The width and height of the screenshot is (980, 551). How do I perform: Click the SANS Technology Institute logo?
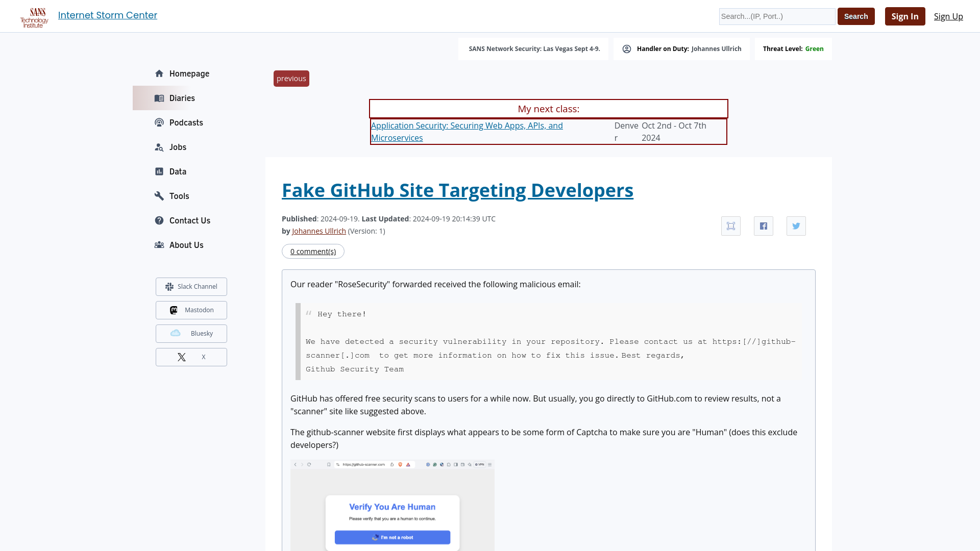(34, 18)
